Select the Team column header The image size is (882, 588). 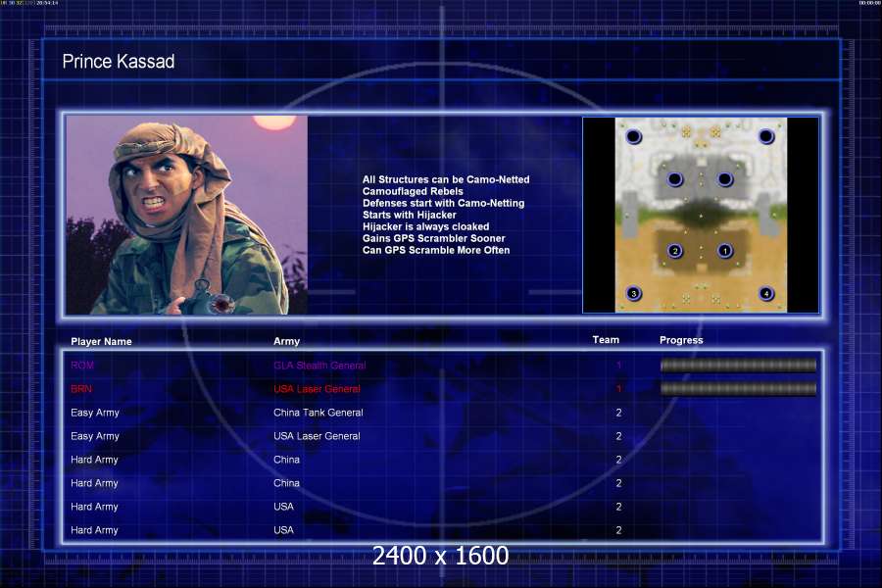[x=606, y=340]
